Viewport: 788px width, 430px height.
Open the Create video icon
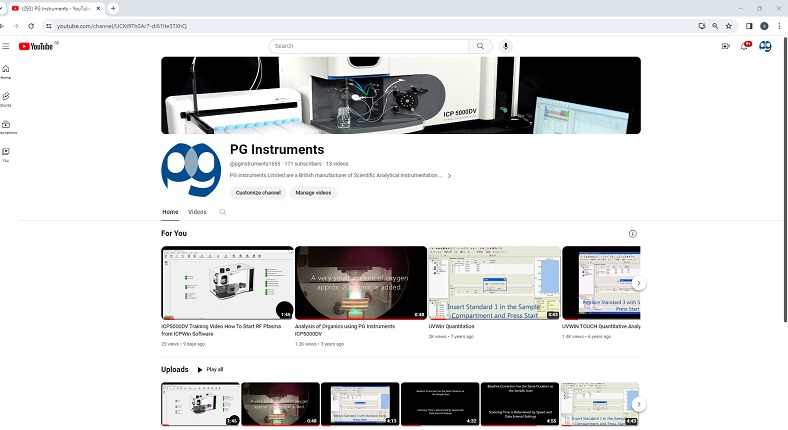pos(725,46)
